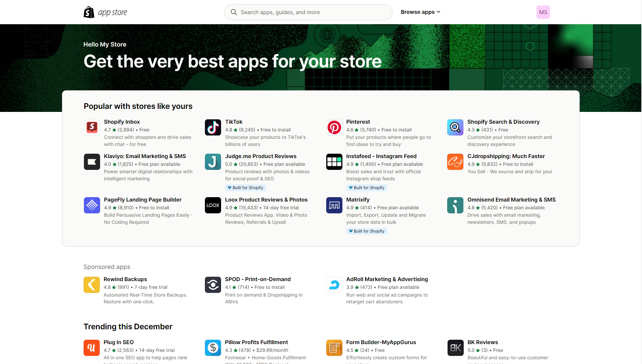Open the Pillow Profits Fulfillment icon
Viewport: 642px width, 364px height.
coord(213,348)
